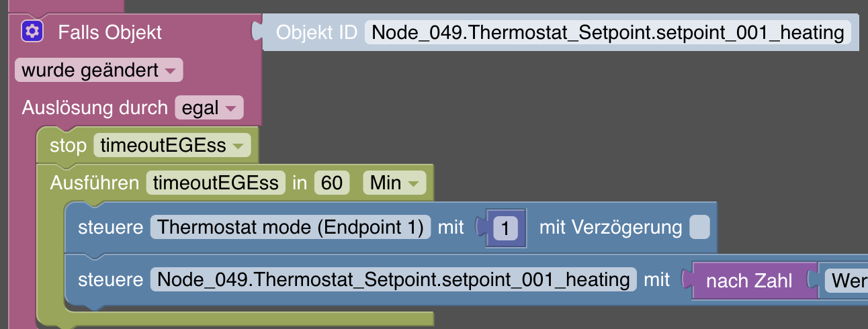Viewport: 868px width, 329px height.
Task: Select the Objekt ID field value
Action: tap(607, 32)
